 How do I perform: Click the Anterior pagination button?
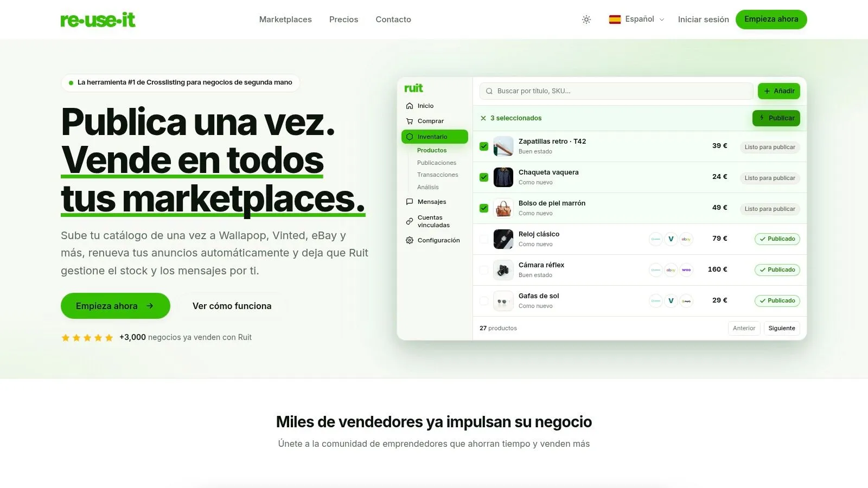click(x=744, y=328)
